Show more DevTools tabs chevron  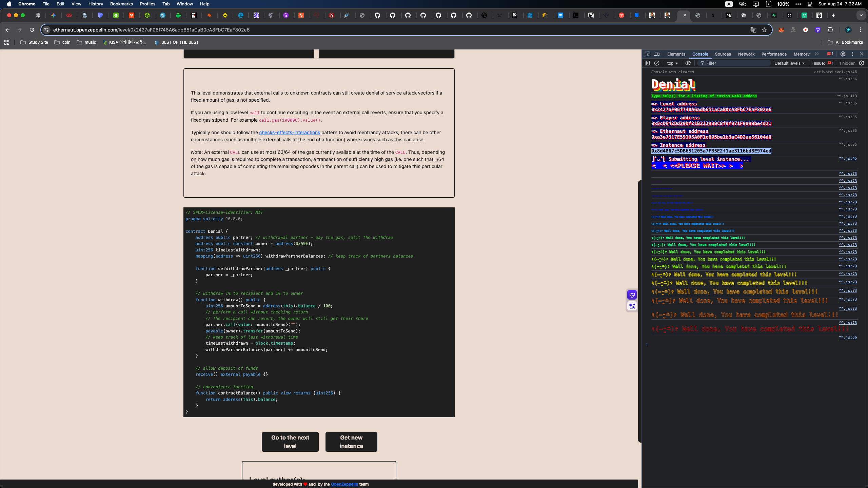tap(817, 54)
